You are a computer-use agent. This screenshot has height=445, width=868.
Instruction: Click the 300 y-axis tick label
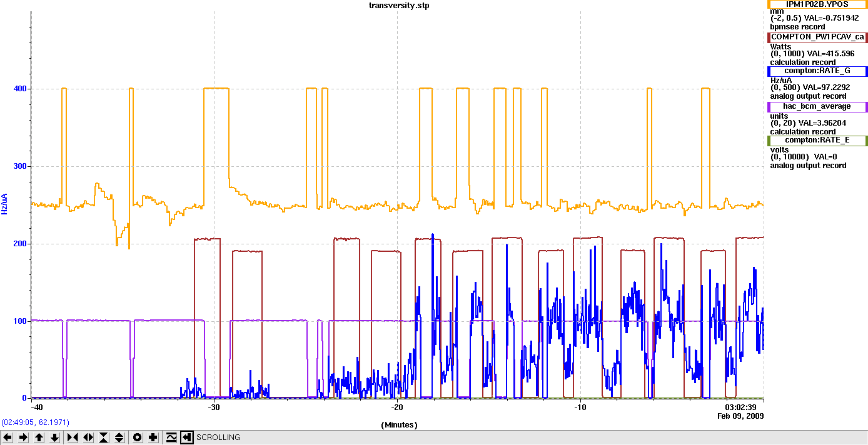(x=21, y=166)
